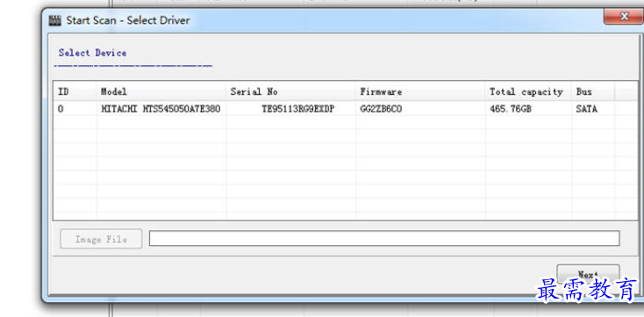
Task: Sort by Firmware column header
Action: (420, 91)
